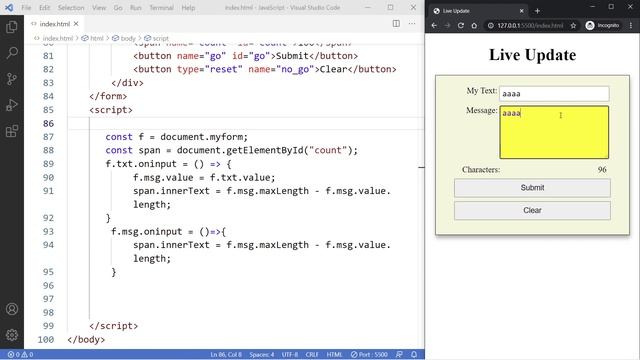The height and width of the screenshot is (360, 640).
Task: Open the Chrome three-dot menu
Action: pos(631,25)
